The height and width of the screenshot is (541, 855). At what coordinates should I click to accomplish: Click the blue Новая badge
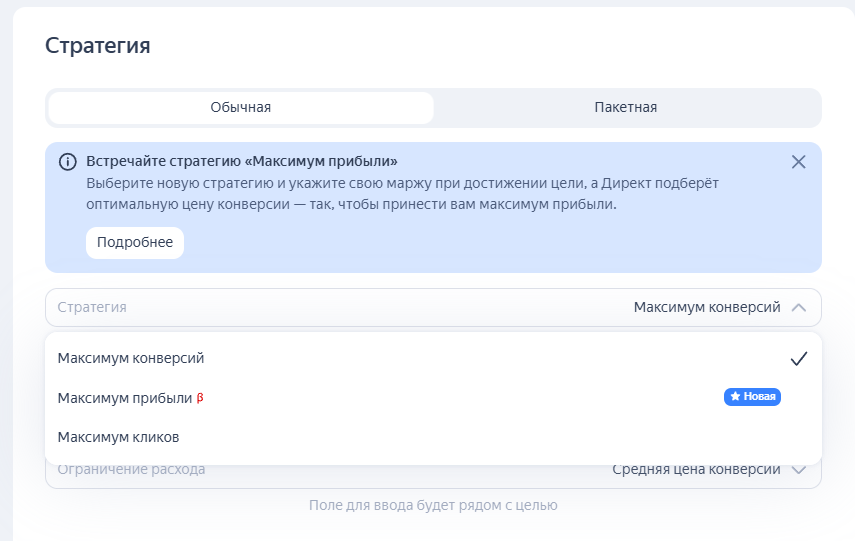click(x=752, y=397)
